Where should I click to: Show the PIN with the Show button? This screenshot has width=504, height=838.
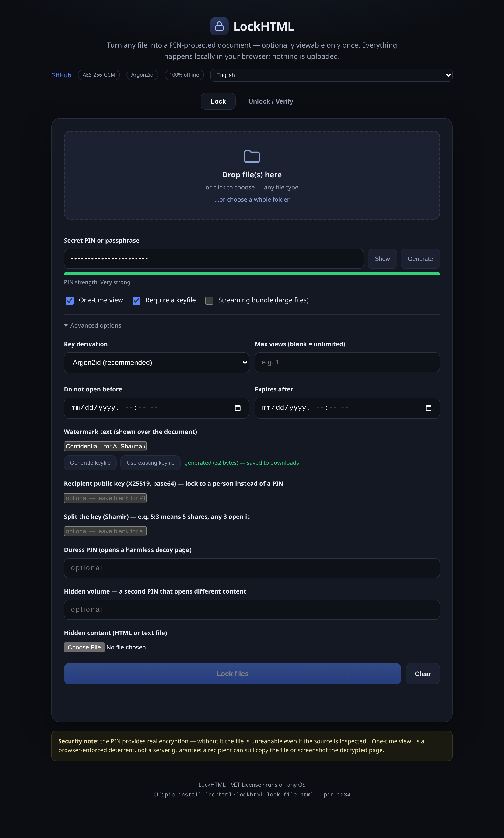point(382,259)
